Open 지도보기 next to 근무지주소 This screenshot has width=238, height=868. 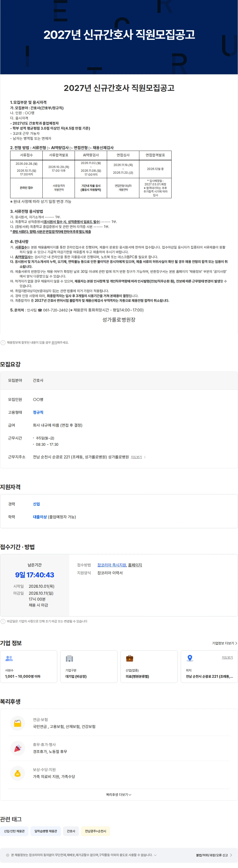pyautogui.click(x=136, y=457)
